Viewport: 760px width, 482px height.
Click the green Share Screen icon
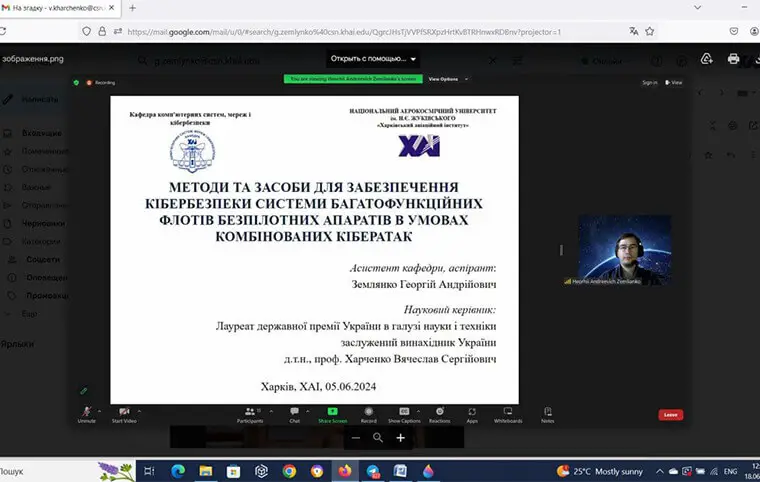[x=332, y=411]
